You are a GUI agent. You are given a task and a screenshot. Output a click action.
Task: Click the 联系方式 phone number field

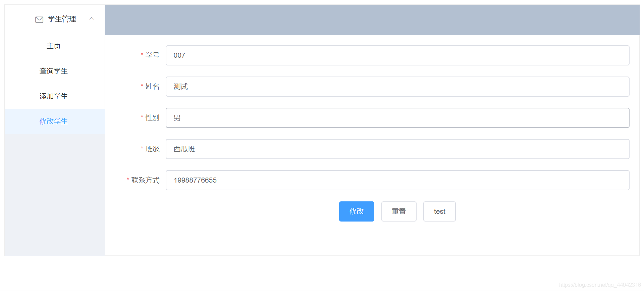pos(397,180)
